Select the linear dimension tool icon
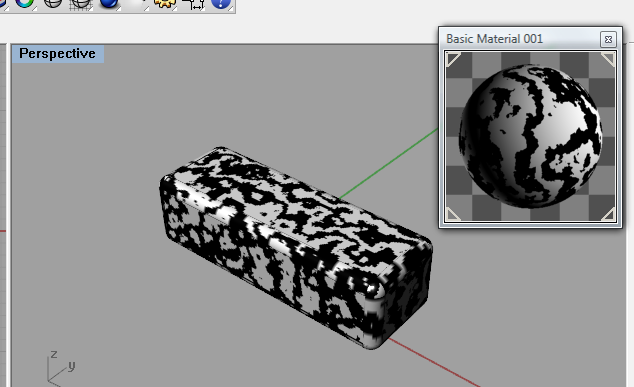This screenshot has height=387, width=634. (193, 3)
